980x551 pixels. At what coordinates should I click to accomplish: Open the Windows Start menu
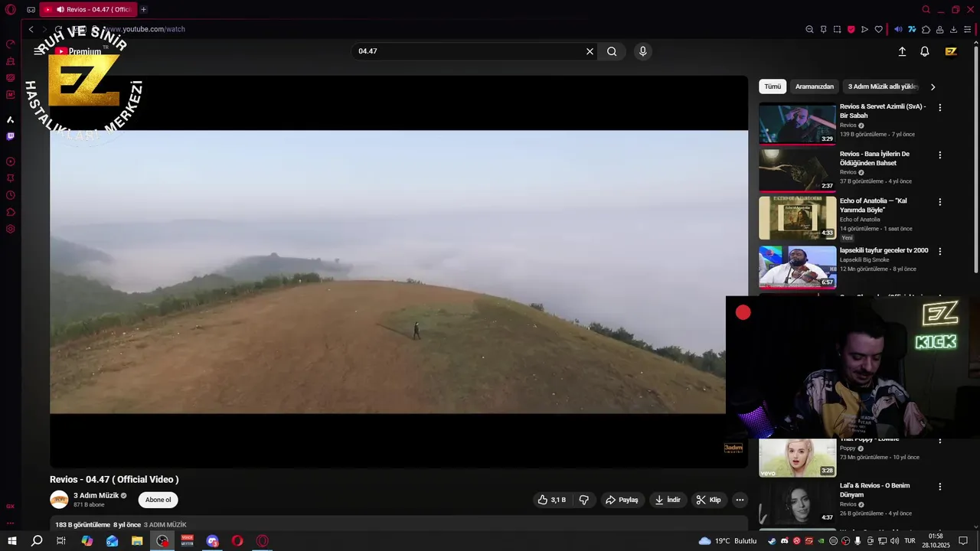12,541
